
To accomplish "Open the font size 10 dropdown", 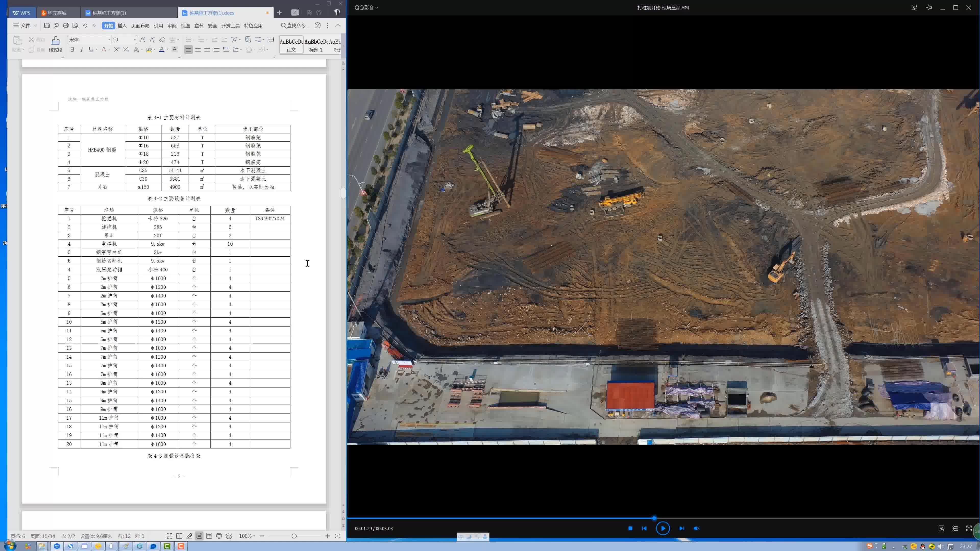I will pos(135,40).
